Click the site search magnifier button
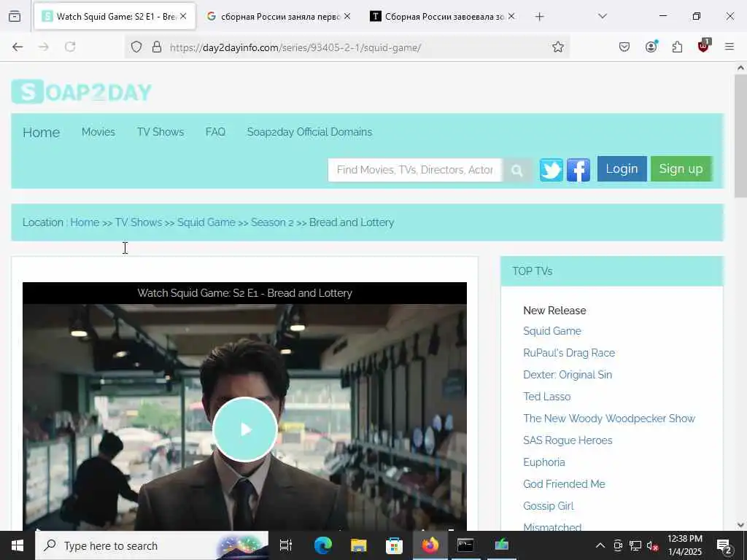Screen dimensions: 747x560 click(x=516, y=170)
